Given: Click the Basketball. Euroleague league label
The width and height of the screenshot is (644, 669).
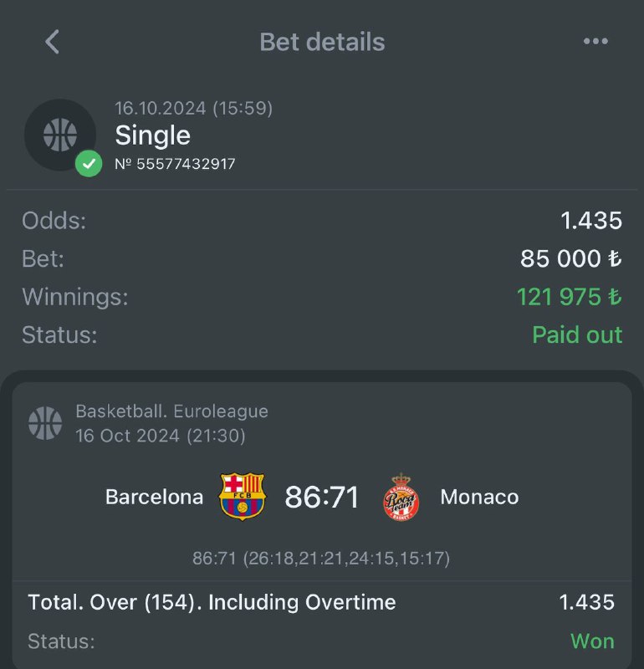Looking at the screenshot, I should point(171,411).
